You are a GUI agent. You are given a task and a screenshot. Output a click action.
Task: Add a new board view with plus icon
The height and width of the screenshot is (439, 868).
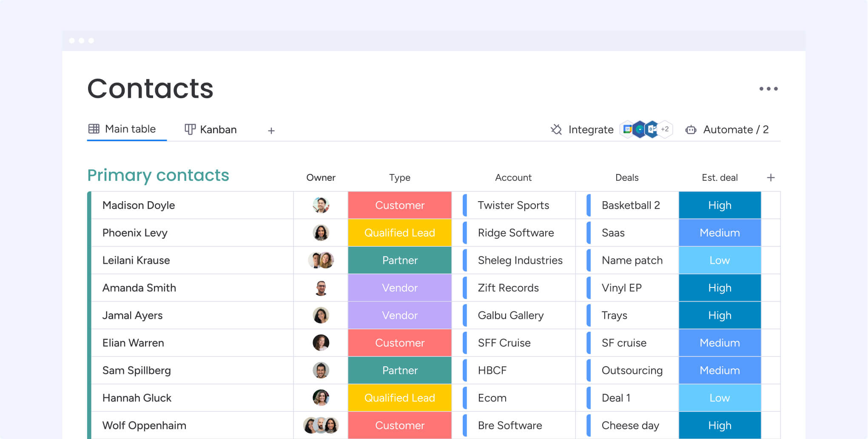(x=271, y=131)
